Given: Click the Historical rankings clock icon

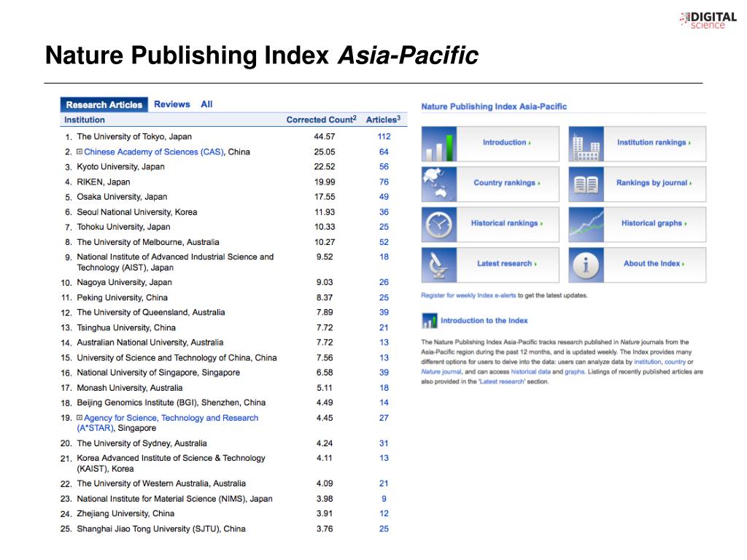Looking at the screenshot, I should pos(438,225).
